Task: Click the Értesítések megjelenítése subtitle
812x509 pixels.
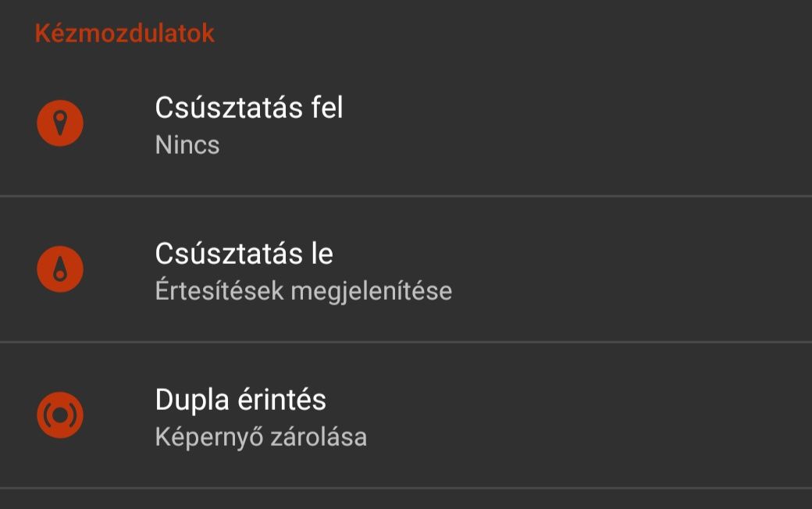Action: (x=304, y=291)
